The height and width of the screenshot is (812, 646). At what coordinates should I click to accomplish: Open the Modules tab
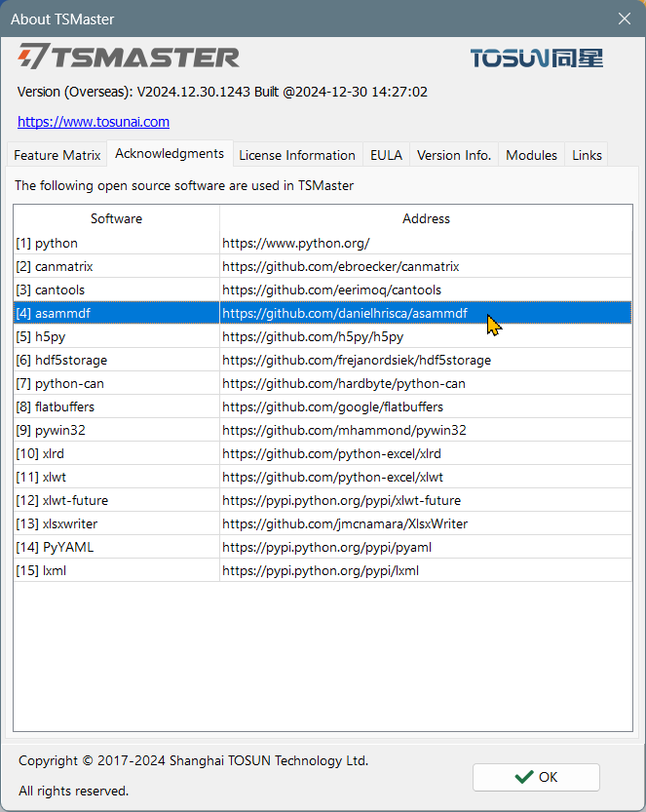(x=531, y=155)
